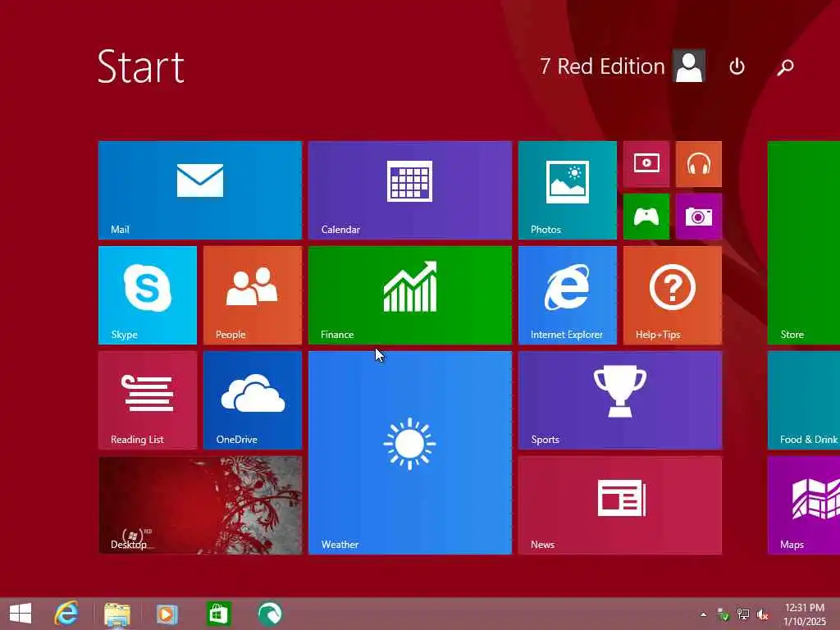840x630 pixels.
Task: Click the search magnifier button
Action: pos(785,66)
